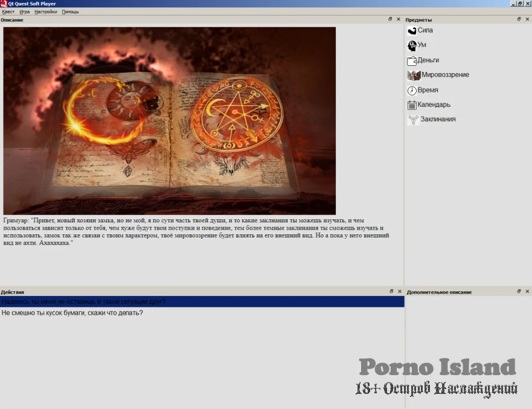Open the Календарь calendar icon

tap(412, 105)
